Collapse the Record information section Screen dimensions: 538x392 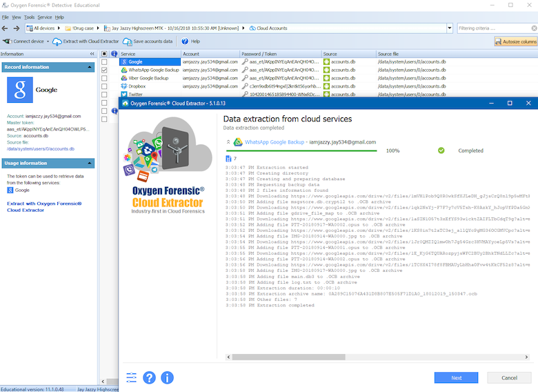click(x=90, y=67)
